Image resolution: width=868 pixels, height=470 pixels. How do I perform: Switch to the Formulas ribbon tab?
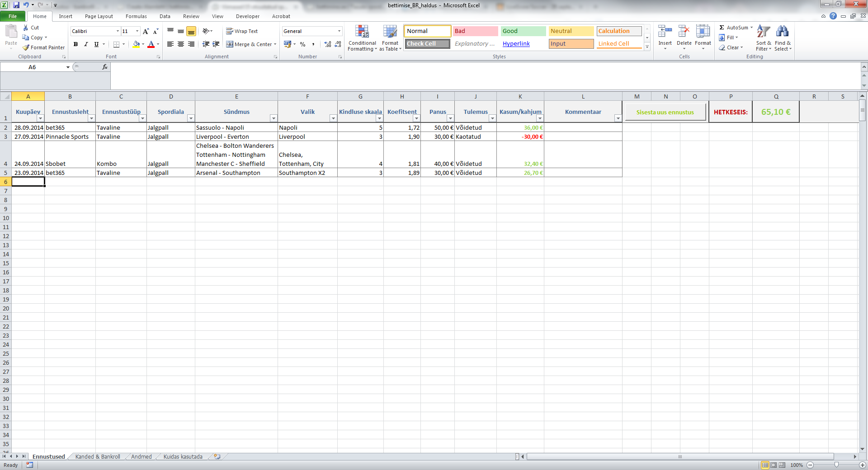(x=136, y=16)
